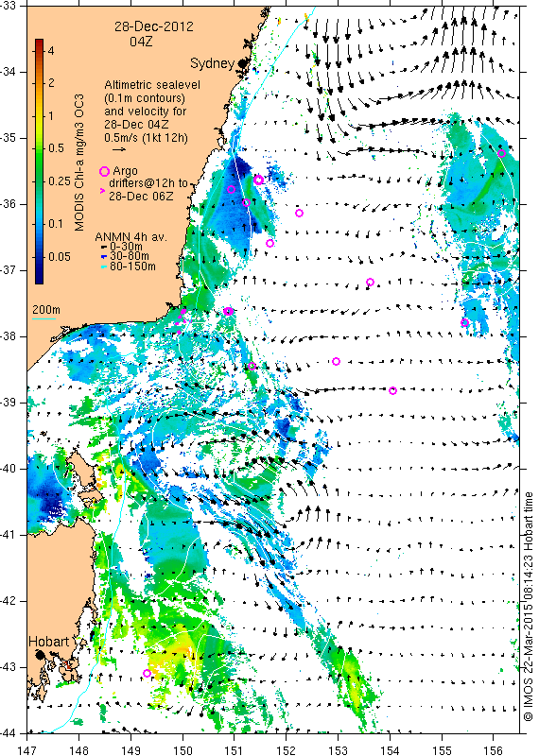Click the 0.5m/s velocity scale arrow
539x756 pixels.
pos(119,149)
